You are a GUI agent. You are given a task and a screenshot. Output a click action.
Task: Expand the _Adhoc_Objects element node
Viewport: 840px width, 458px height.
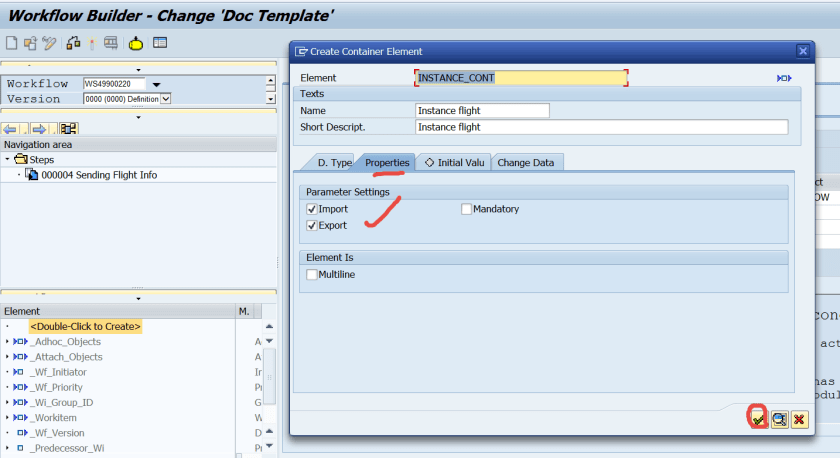[8, 341]
